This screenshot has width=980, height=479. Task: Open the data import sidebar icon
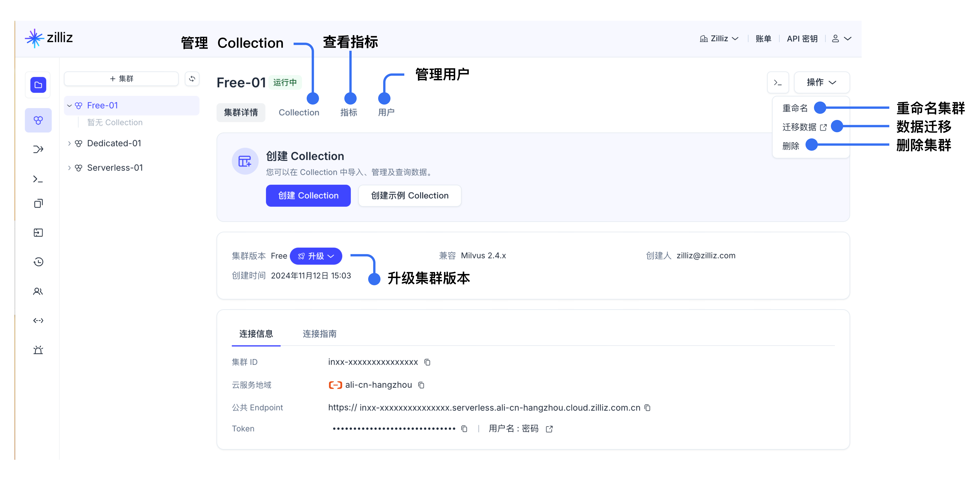pyautogui.click(x=38, y=232)
